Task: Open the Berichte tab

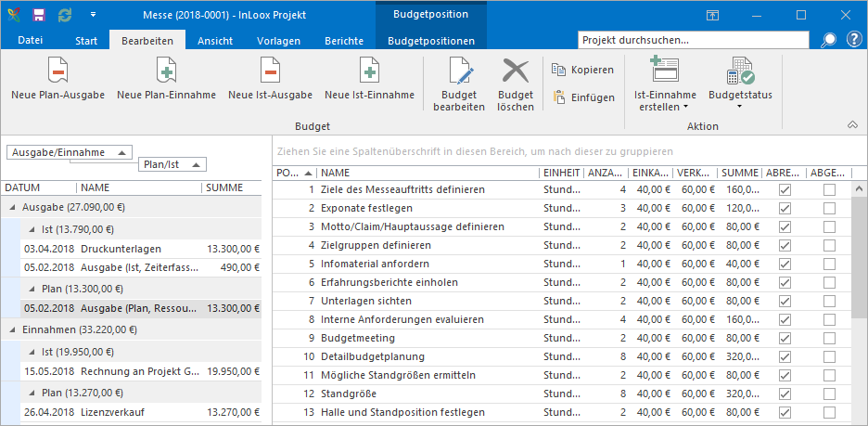Action: [344, 41]
